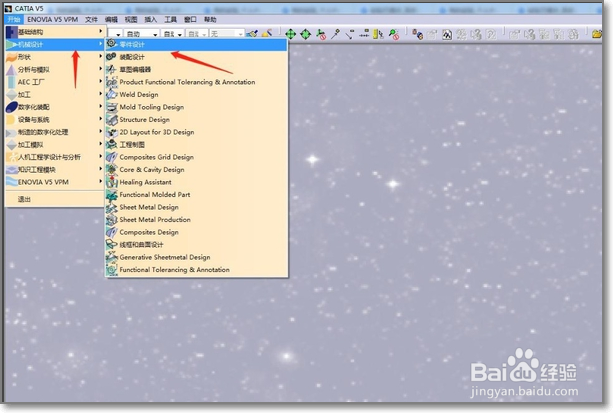Expand 人机工程学设计与分析 submenu
This screenshot has width=613, height=413.
pos(55,157)
